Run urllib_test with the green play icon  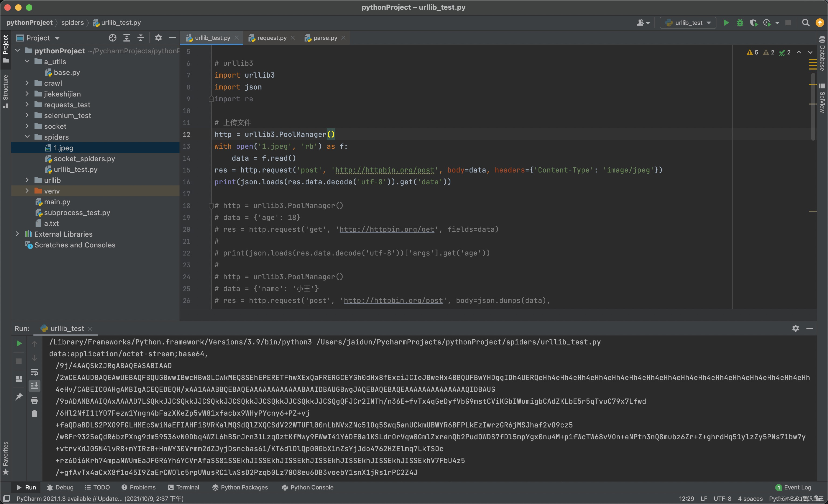click(726, 23)
